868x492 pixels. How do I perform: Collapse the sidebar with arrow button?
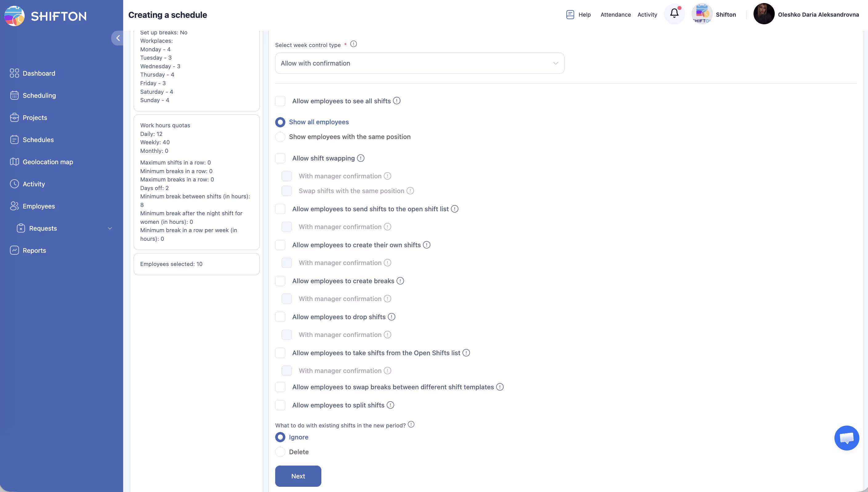[118, 38]
